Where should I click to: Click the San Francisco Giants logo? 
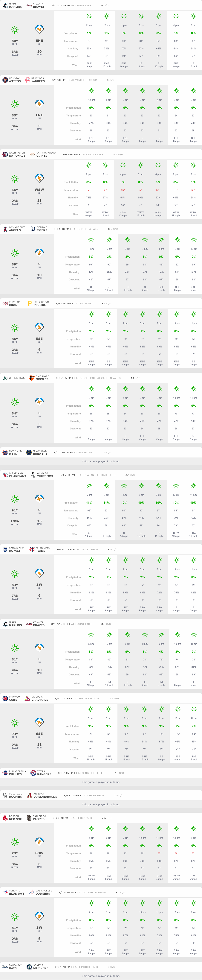tap(32, 154)
